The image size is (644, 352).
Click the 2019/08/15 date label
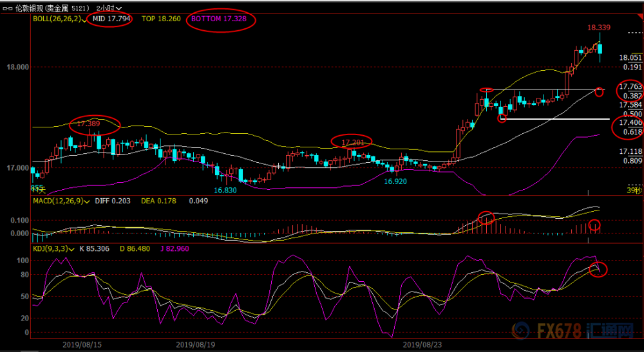click(x=82, y=345)
